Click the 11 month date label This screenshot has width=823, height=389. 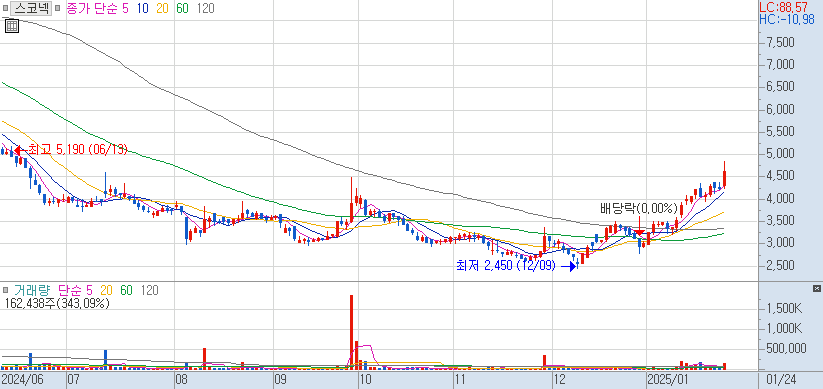pyautogui.click(x=460, y=380)
